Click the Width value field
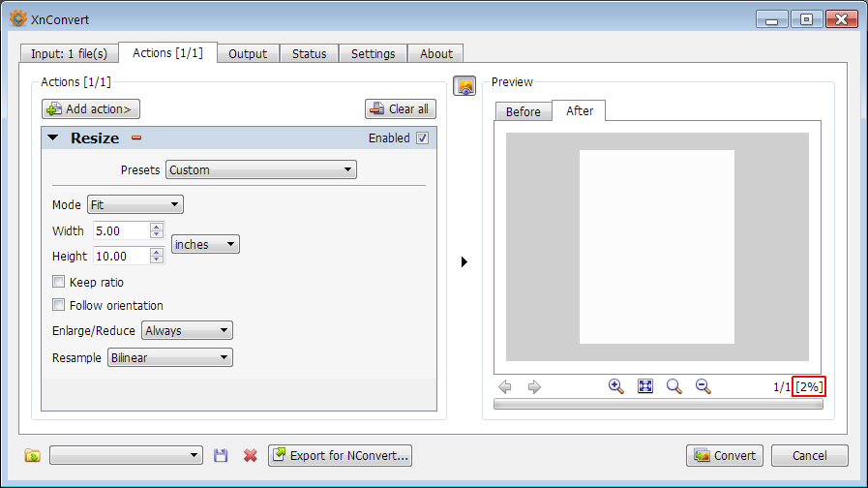 point(121,230)
